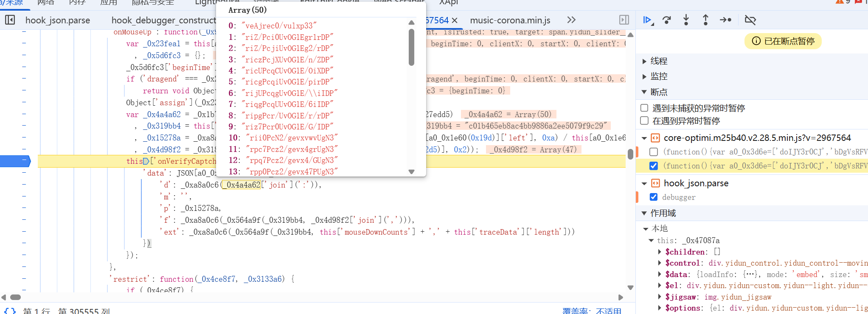Expand the 监控 (Watch) section
The image size is (868, 314).
[644, 76]
